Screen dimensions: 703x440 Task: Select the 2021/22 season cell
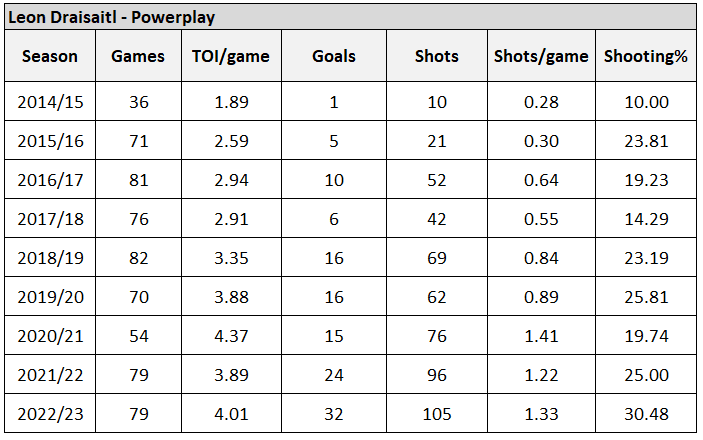pyautogui.click(x=49, y=375)
